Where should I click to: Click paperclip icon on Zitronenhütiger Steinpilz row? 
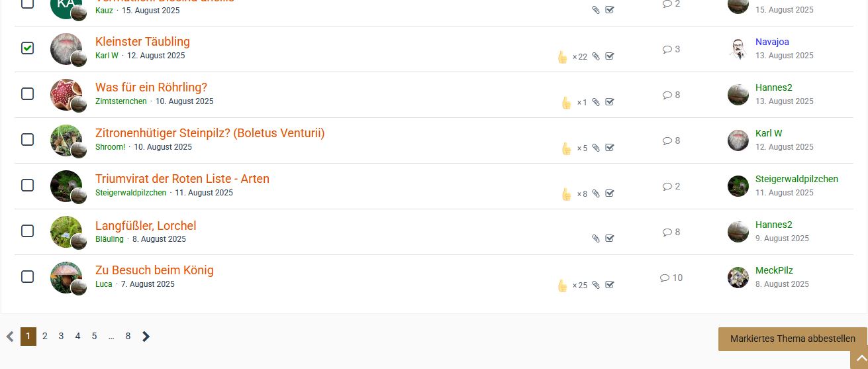(596, 148)
